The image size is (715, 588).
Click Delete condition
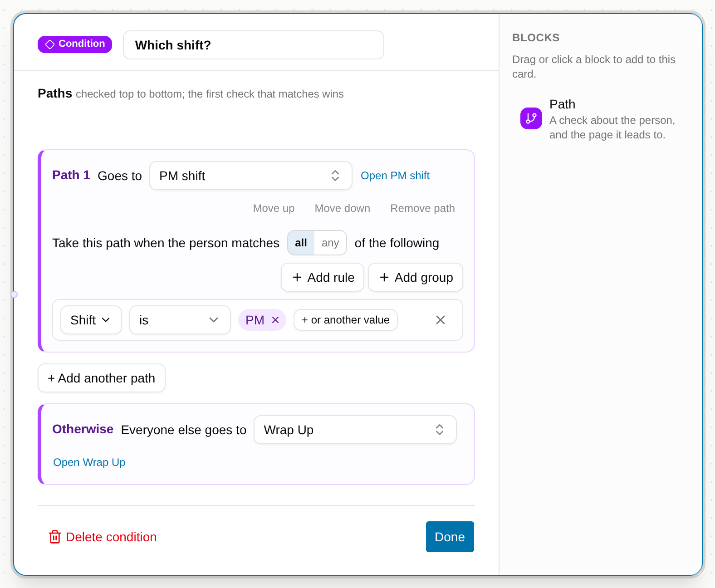click(x=103, y=537)
